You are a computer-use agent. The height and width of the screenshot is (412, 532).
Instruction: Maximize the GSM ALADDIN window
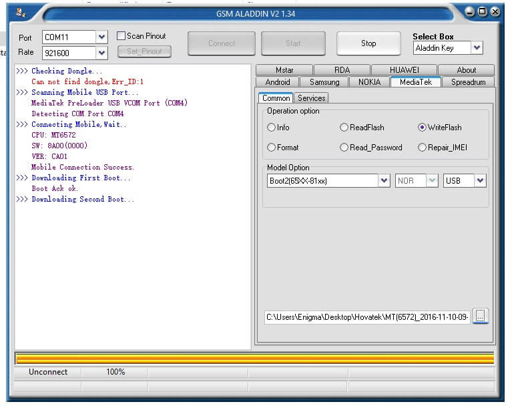(483, 12)
